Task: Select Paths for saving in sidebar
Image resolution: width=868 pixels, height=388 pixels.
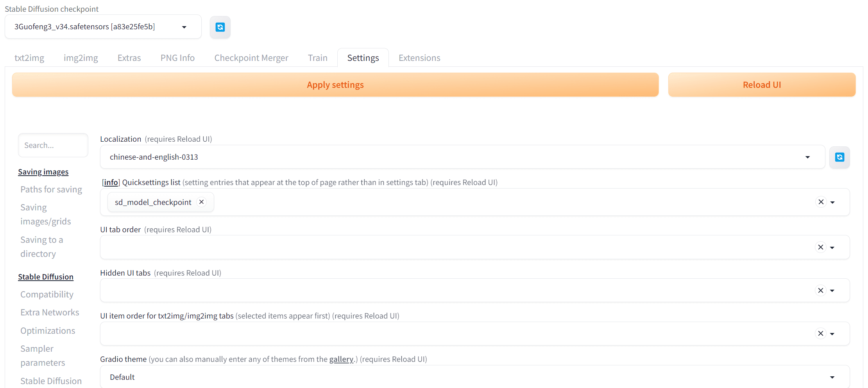Action: pyautogui.click(x=51, y=189)
